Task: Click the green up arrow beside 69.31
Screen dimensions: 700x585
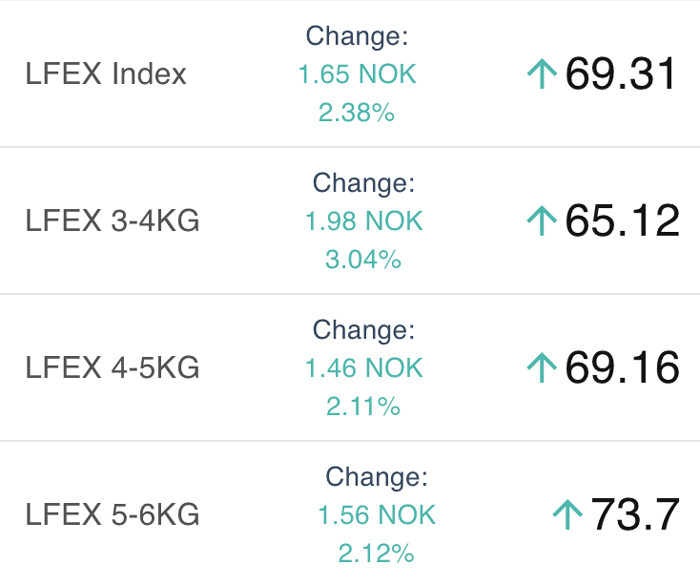Action: [542, 74]
